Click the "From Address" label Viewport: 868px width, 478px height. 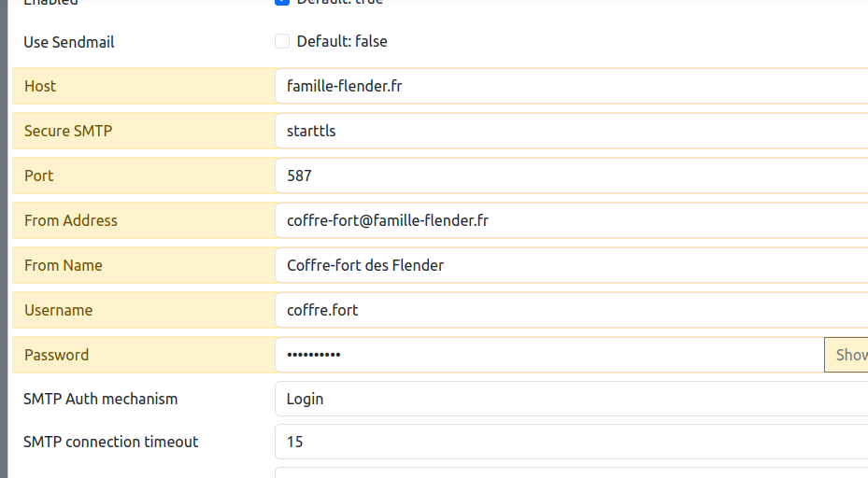click(71, 220)
